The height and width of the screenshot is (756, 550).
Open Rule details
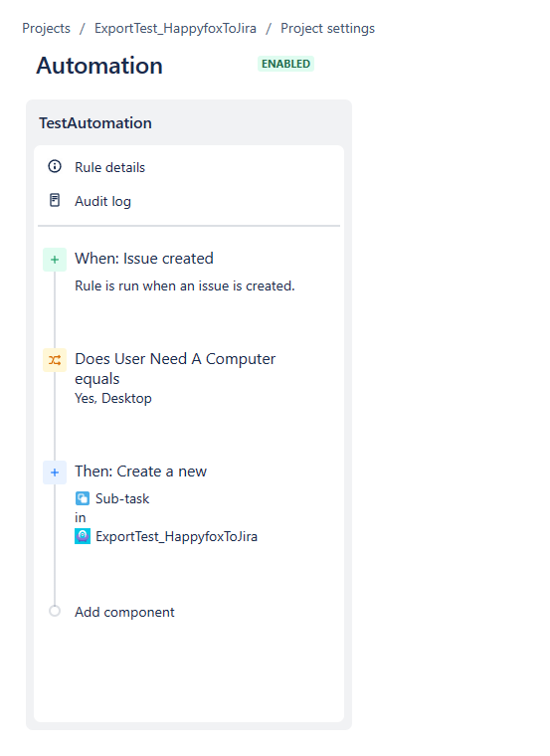tap(110, 167)
